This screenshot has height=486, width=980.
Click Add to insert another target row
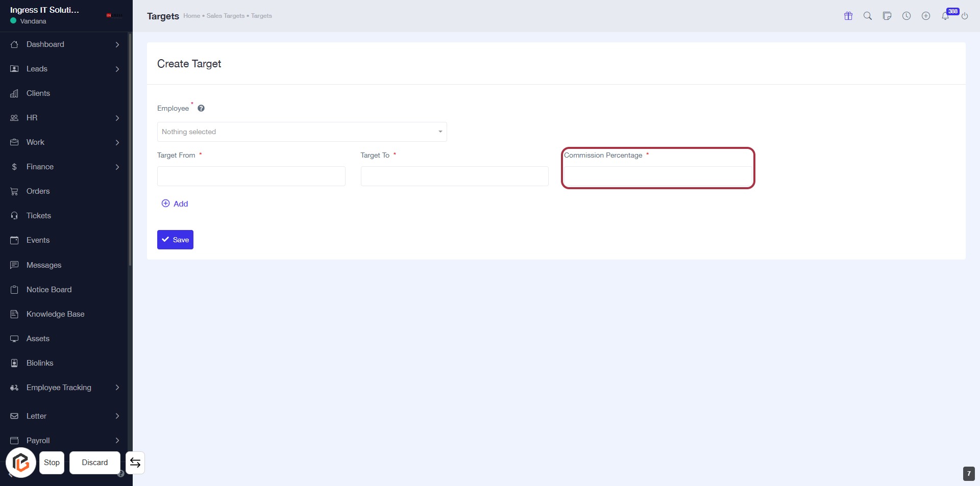[175, 203]
